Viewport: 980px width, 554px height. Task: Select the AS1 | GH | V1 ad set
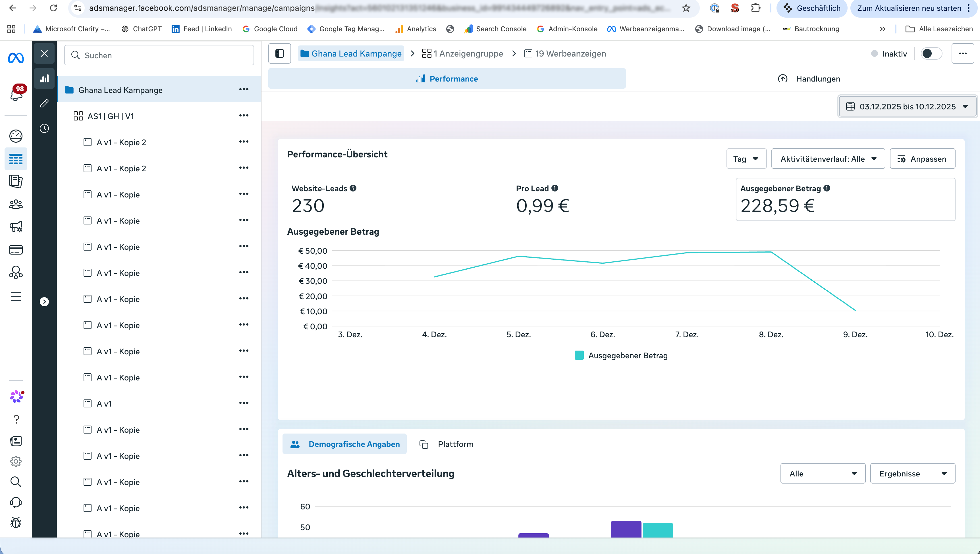[110, 116]
